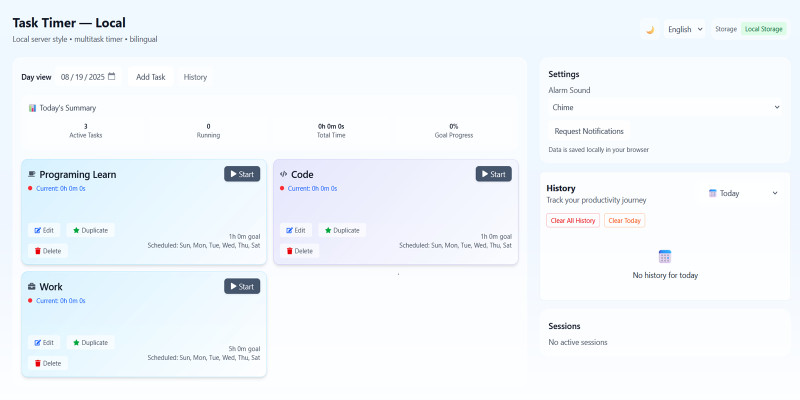Open the English language dropdown

685,30
